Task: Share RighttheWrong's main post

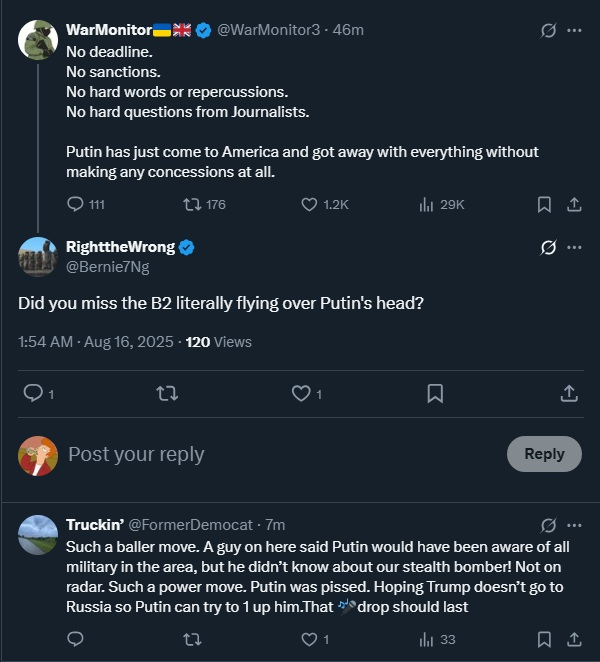Action: tap(568, 394)
